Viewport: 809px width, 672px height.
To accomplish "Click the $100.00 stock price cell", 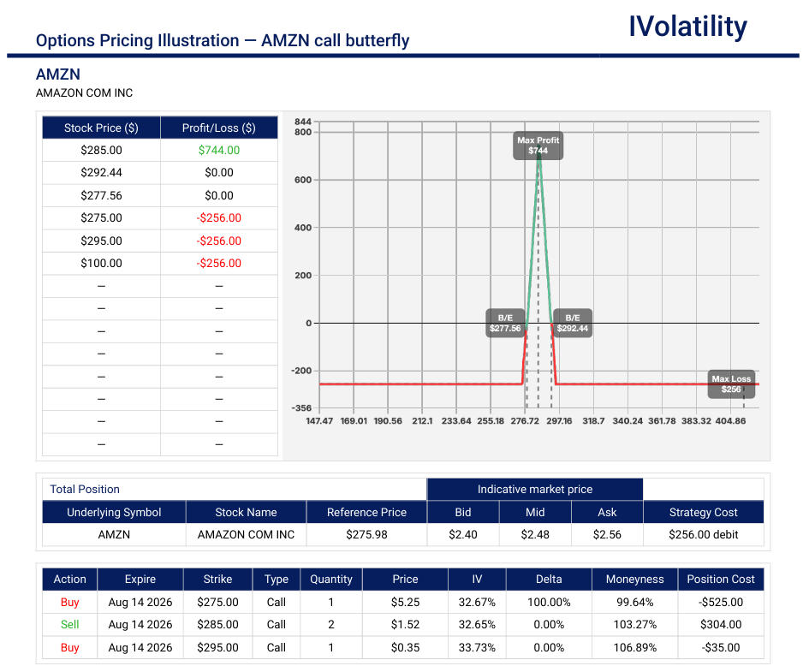I will click(x=101, y=263).
